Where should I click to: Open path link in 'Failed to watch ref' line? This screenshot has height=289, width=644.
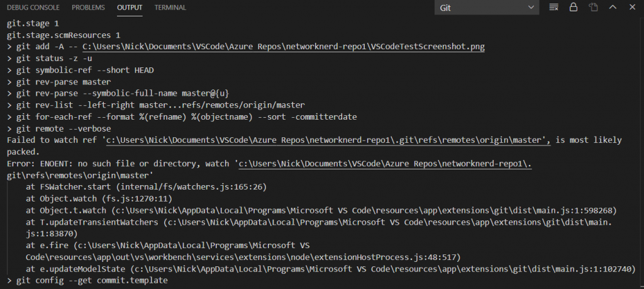(328, 140)
